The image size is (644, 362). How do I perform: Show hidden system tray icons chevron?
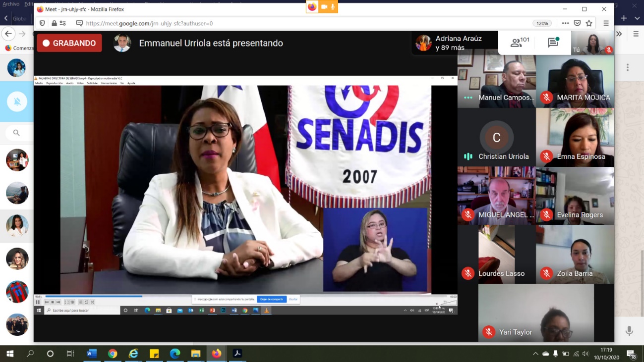point(535,354)
